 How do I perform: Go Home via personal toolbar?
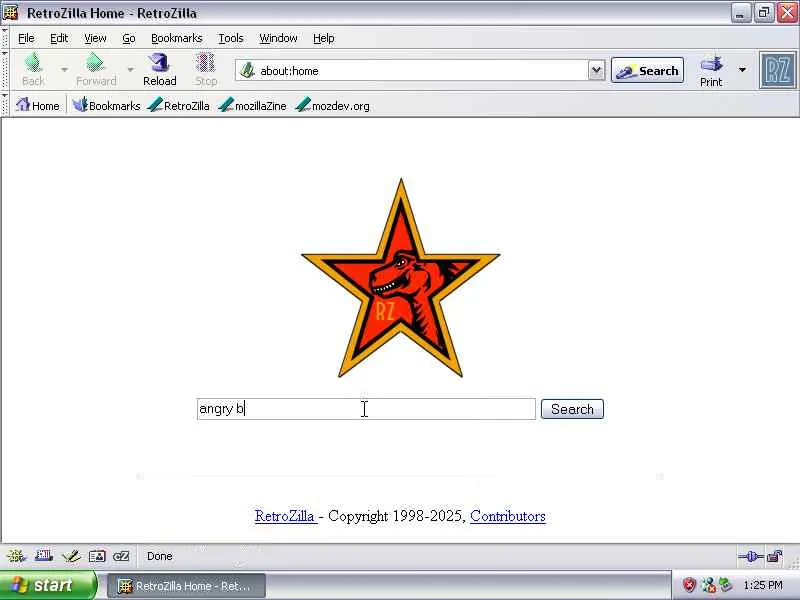click(x=38, y=106)
